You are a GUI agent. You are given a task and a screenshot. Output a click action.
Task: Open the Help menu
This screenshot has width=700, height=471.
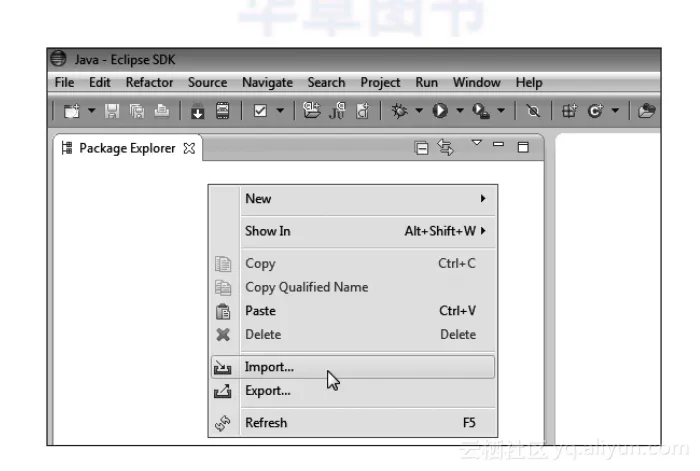pos(529,83)
